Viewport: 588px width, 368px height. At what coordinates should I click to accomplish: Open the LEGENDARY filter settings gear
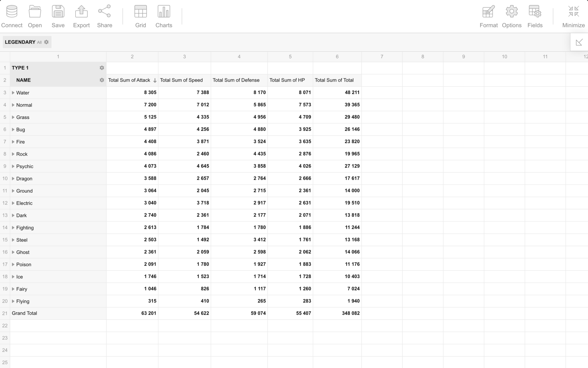46,42
